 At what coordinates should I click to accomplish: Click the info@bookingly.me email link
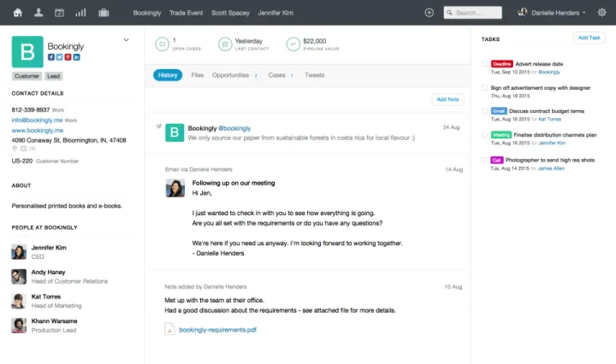click(37, 120)
